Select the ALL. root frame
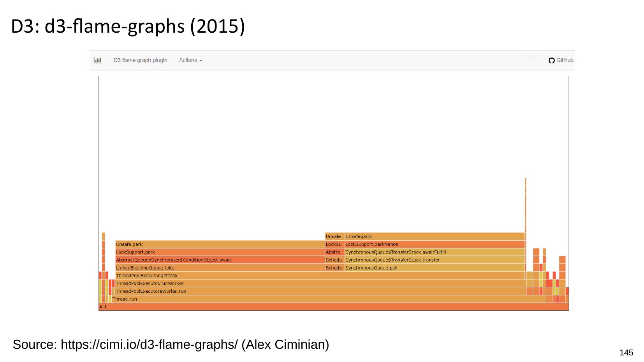Image resolution: width=644 pixels, height=362 pixels. pos(333,307)
